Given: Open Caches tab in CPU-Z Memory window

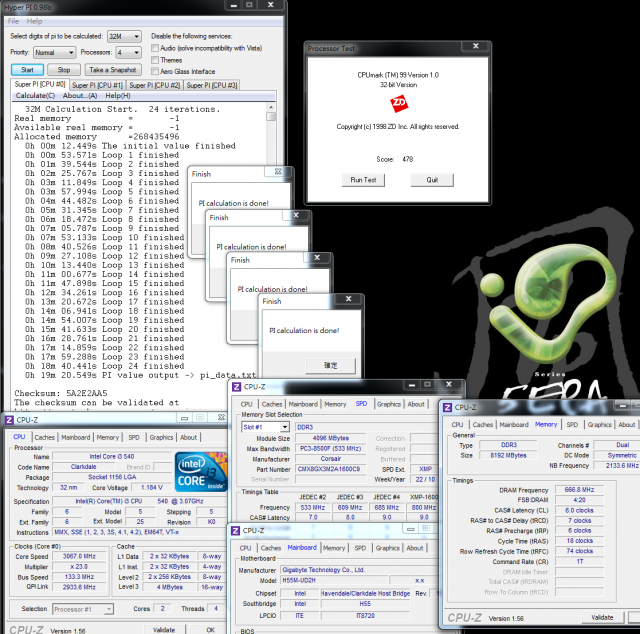Looking at the screenshot, I should pos(483,425).
